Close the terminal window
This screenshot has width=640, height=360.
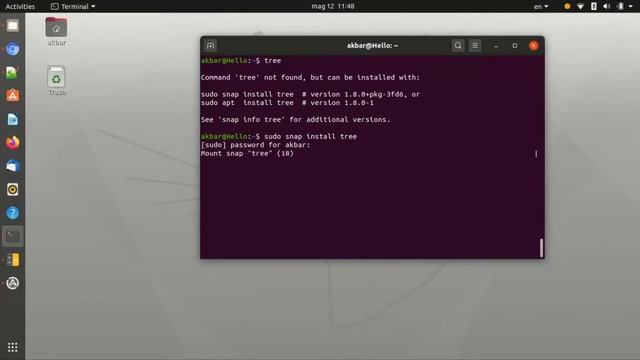pos(533,46)
